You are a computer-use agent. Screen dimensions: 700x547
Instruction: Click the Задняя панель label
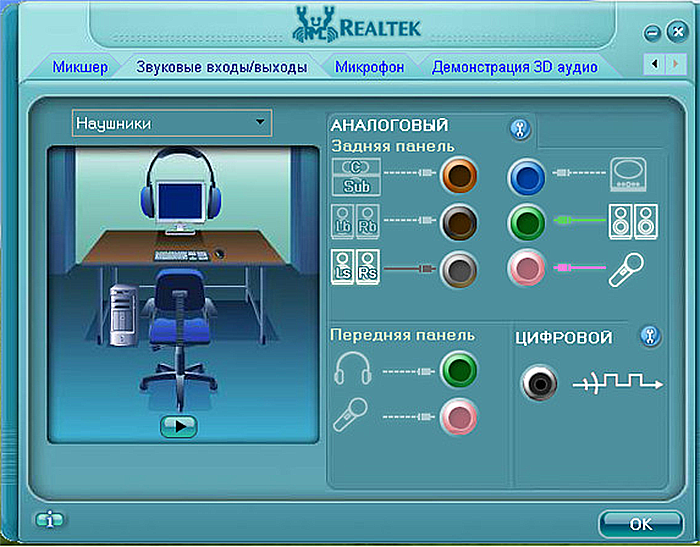click(392, 146)
